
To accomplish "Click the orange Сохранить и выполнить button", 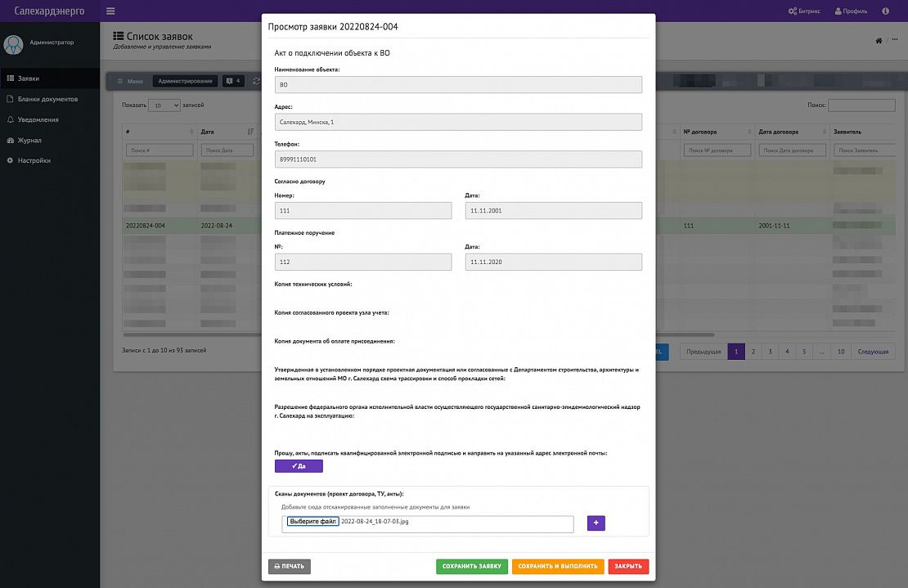I will (558, 566).
